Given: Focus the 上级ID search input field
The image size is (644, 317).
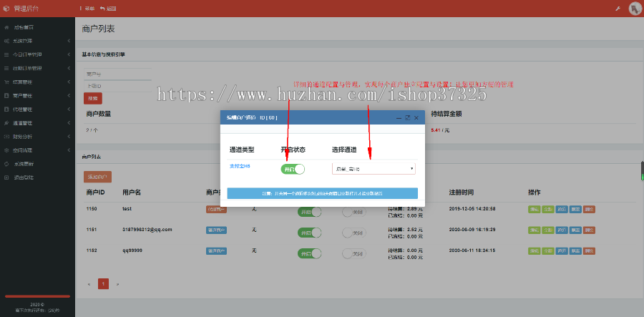Looking at the screenshot, I should (x=118, y=87).
